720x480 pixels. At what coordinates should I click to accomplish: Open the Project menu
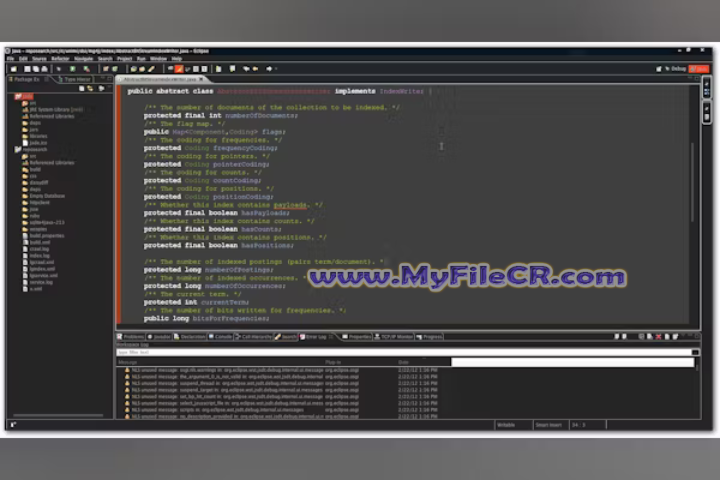coord(124,59)
